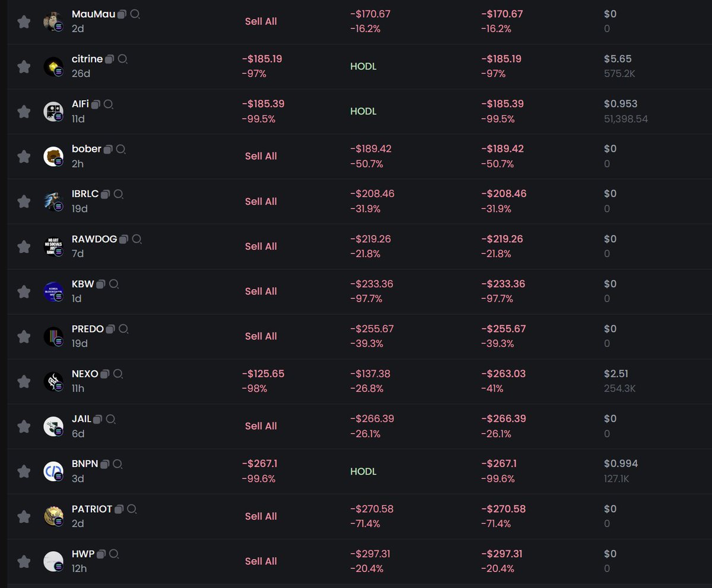This screenshot has height=588, width=712.
Task: Click the KBW token logo image
Action: tap(53, 291)
